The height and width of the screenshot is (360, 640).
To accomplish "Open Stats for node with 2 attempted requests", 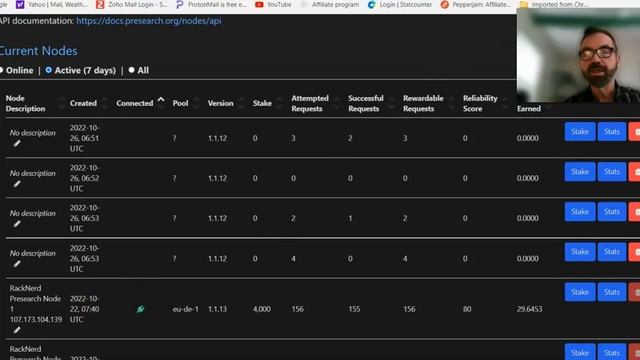I will pyautogui.click(x=611, y=211).
